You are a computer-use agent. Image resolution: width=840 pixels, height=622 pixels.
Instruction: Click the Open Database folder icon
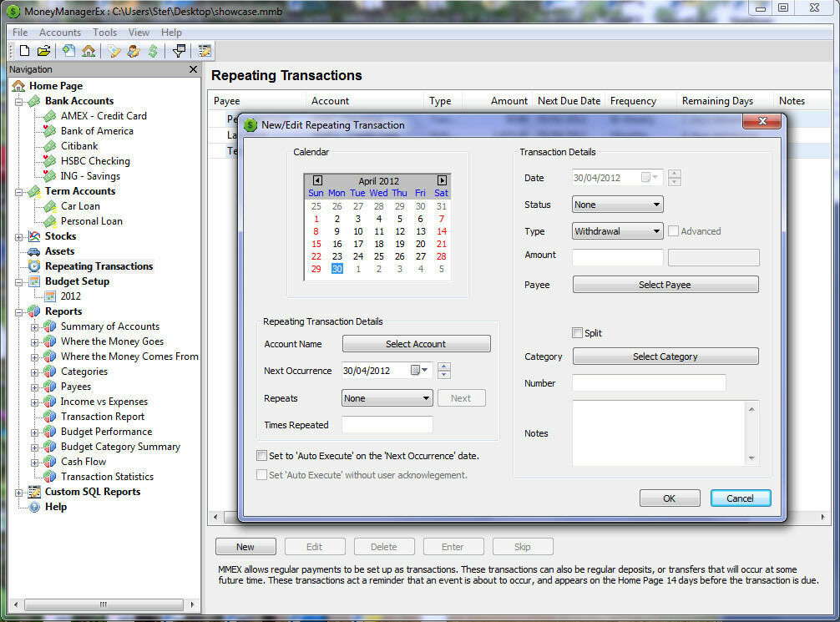click(x=44, y=51)
